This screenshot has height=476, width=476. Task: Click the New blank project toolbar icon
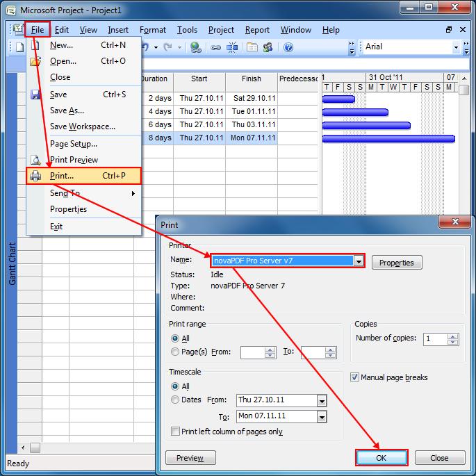20,47
